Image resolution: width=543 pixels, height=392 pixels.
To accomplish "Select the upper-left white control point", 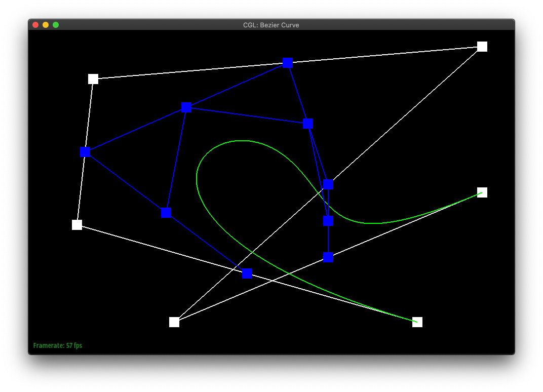I will point(93,79).
